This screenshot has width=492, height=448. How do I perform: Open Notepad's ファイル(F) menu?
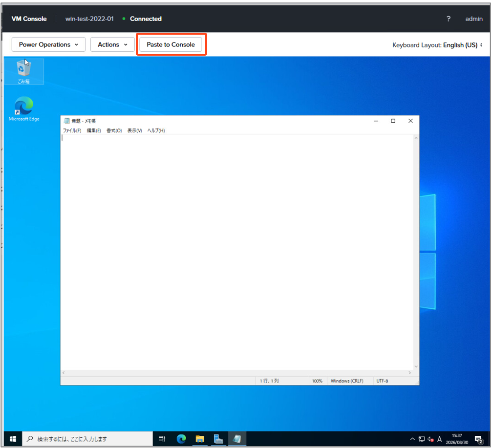(x=72, y=130)
